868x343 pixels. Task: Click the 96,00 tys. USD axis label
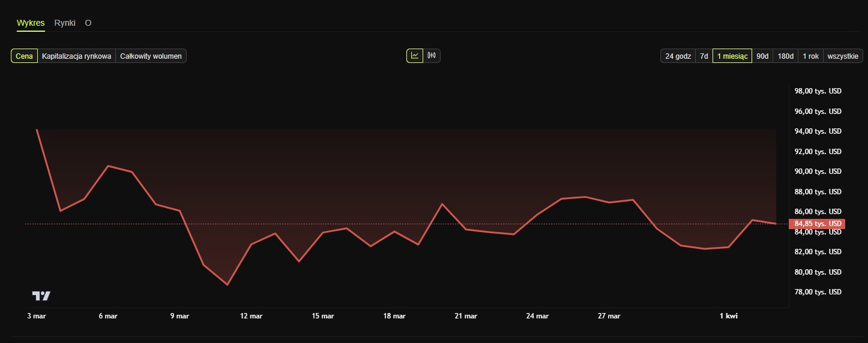[818, 112]
